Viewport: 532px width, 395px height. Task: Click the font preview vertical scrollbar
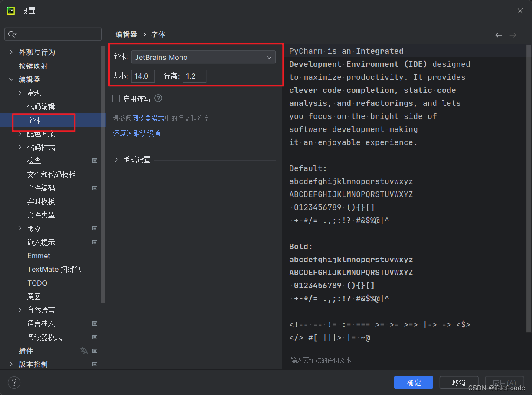[x=529, y=188]
